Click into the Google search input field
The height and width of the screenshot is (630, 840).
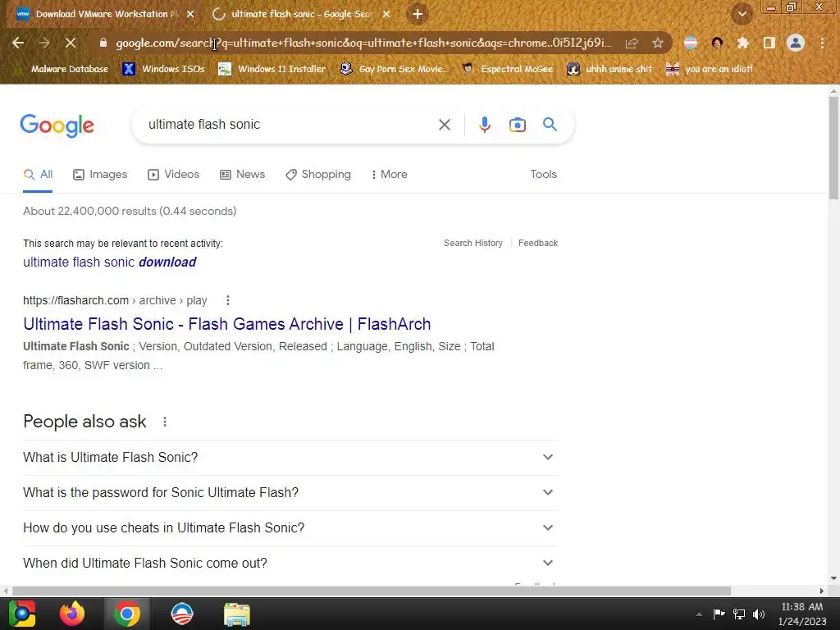[290, 125]
